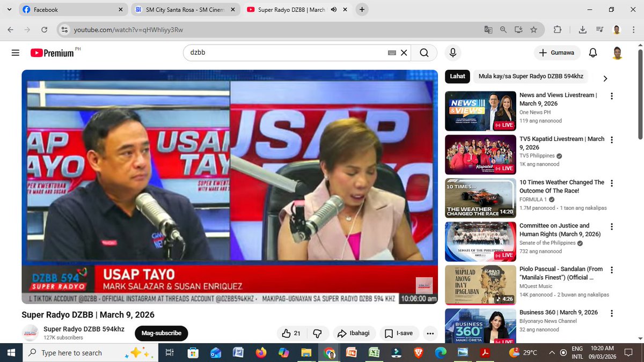This screenshot has width=644, height=362.
Task: Switch to the Facebook tab
Action: [x=73, y=10]
